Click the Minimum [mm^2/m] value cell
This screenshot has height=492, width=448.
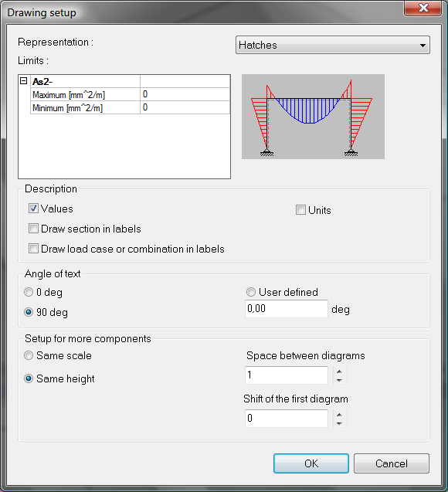(185, 107)
